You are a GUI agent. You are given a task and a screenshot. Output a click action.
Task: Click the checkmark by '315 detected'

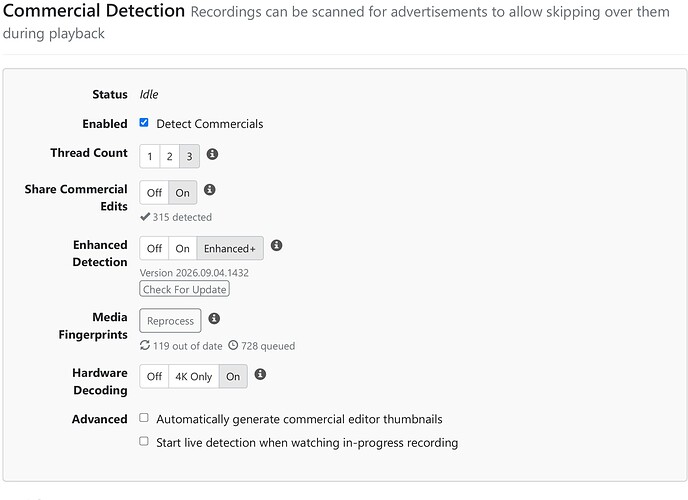click(145, 217)
